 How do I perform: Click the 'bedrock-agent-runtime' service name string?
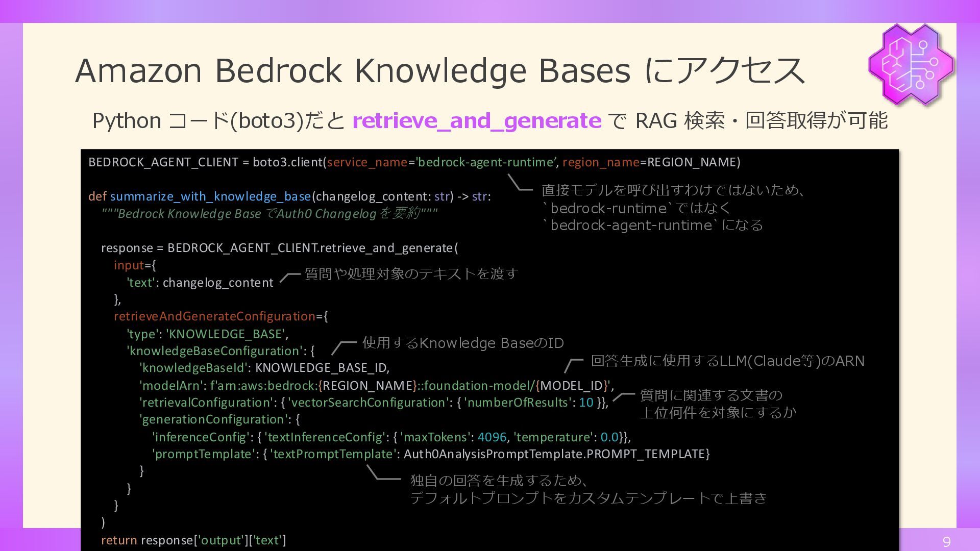point(486,162)
